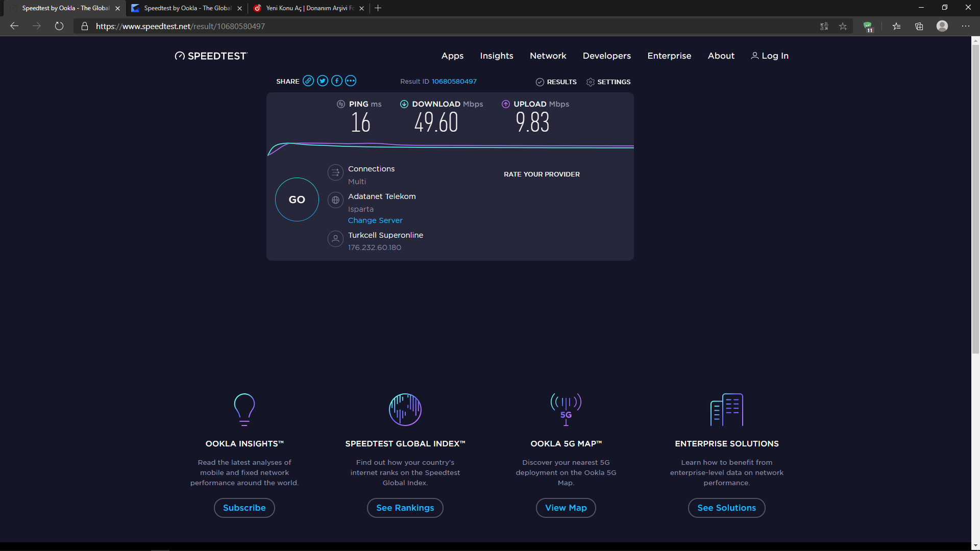
Task: Click See Rankings button
Action: (405, 508)
